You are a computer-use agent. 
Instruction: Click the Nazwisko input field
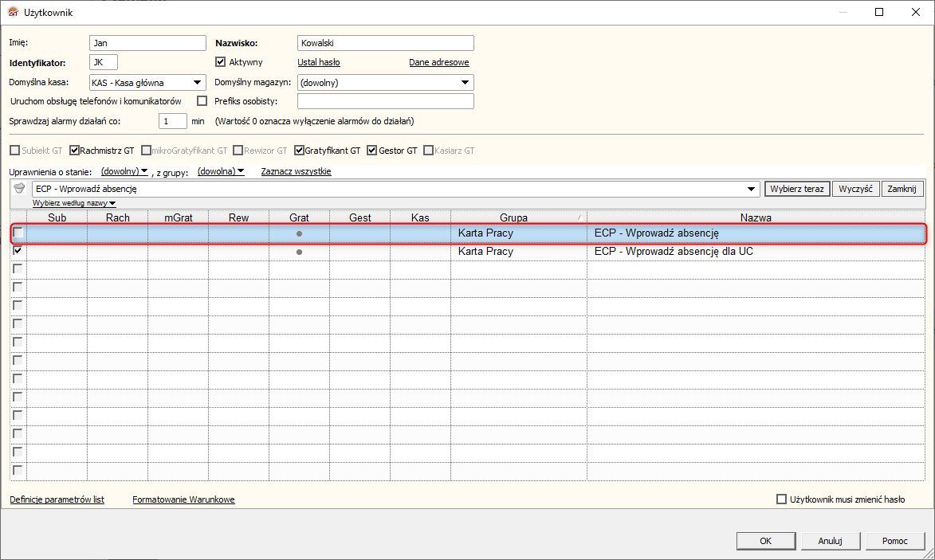coord(385,43)
